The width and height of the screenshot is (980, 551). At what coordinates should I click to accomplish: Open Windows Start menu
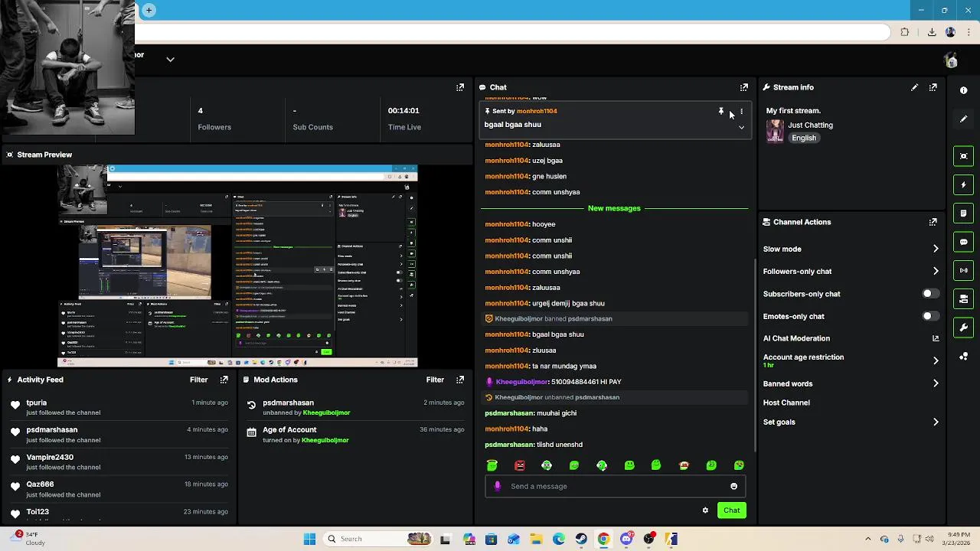pos(309,539)
